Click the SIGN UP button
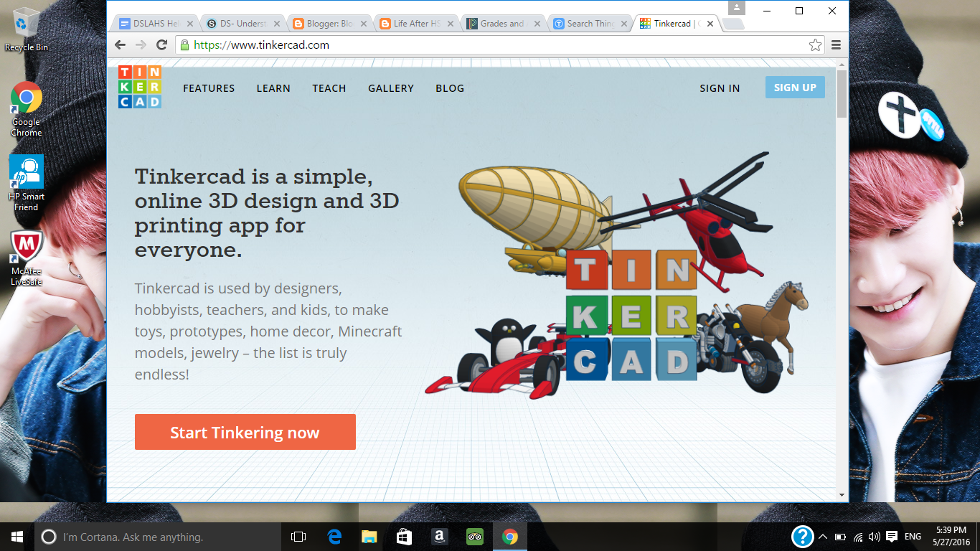The height and width of the screenshot is (551, 980). coord(794,87)
